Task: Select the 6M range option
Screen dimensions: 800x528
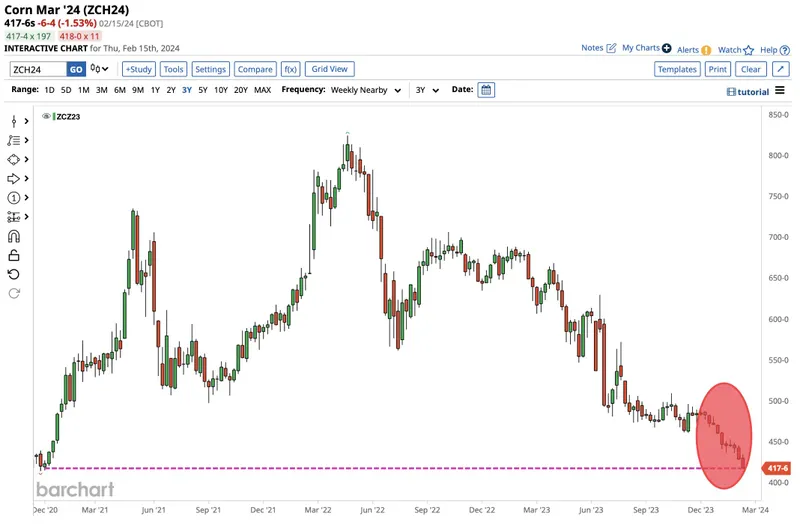Action: coord(120,90)
